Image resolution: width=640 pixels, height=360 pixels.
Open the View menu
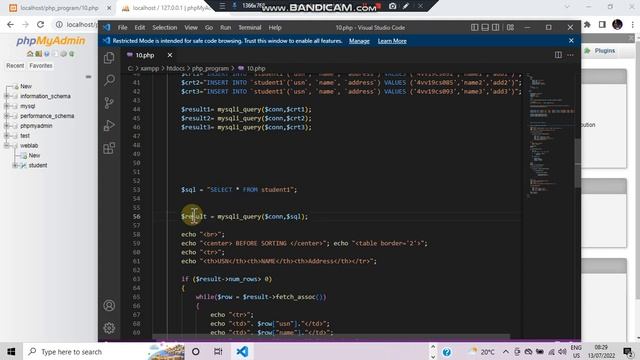tap(191, 28)
